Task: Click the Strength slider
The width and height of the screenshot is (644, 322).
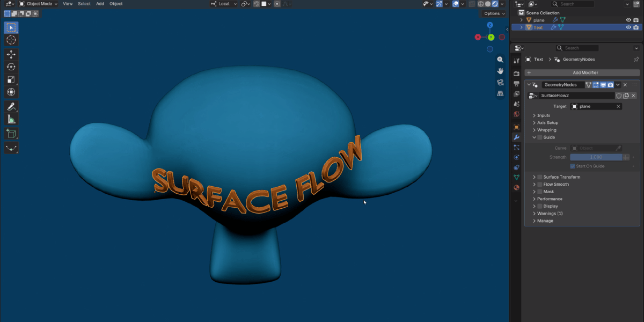Action: click(596, 157)
